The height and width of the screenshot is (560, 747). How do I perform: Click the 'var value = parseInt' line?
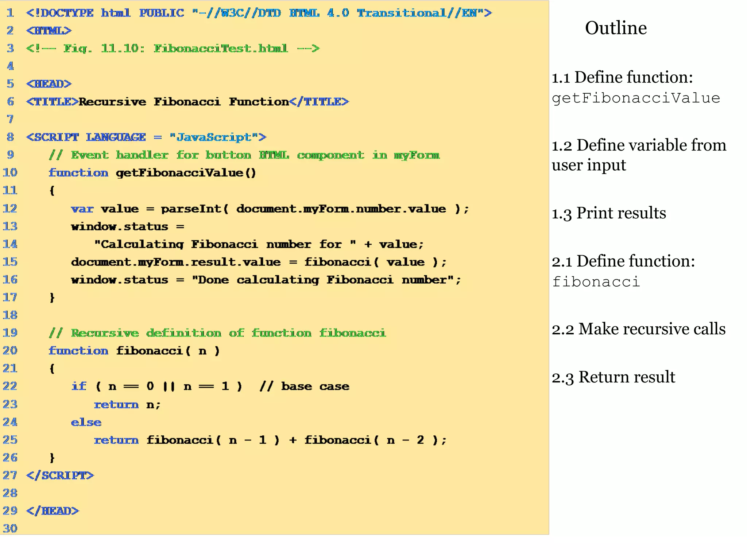tap(270, 209)
